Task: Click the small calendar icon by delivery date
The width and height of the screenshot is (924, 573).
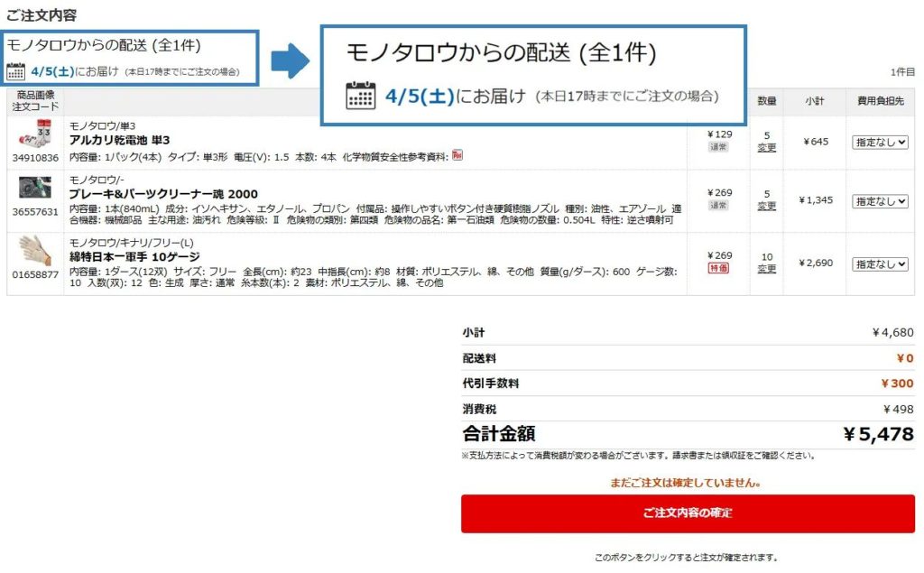Action: [16, 71]
